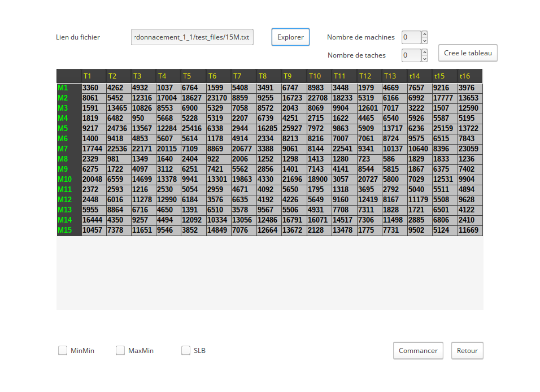540x392 pixels.
Task: Focus the Lien du fichier path field
Action: click(192, 37)
